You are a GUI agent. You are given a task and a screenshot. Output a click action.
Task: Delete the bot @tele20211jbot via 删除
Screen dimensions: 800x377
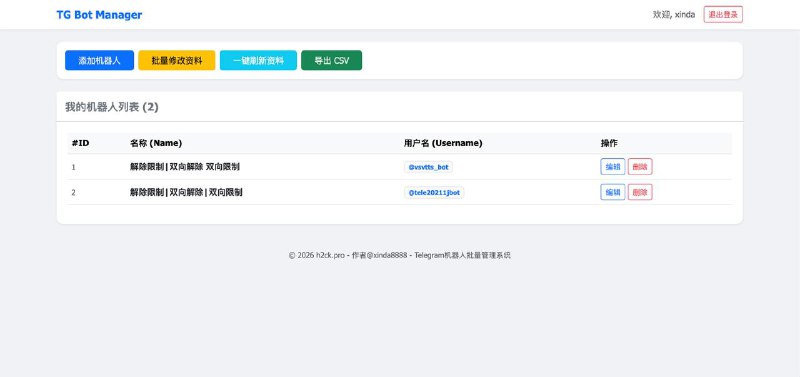point(640,192)
